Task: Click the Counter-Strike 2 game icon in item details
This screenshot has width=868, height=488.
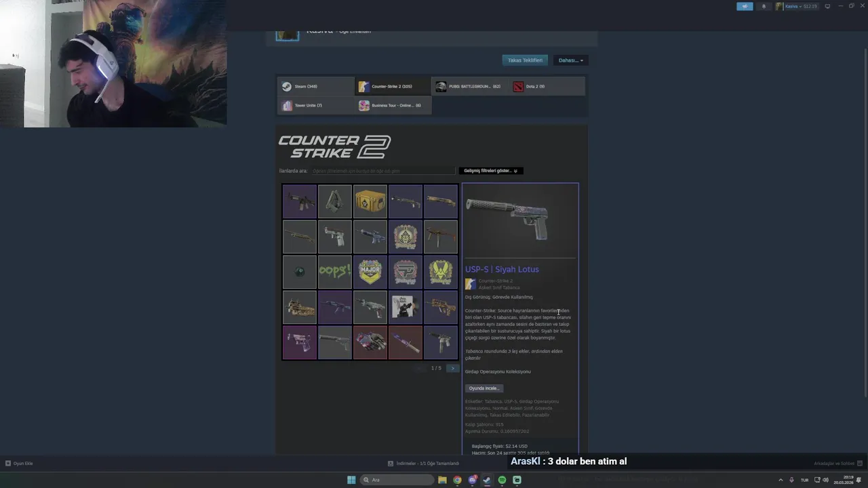Action: (470, 284)
